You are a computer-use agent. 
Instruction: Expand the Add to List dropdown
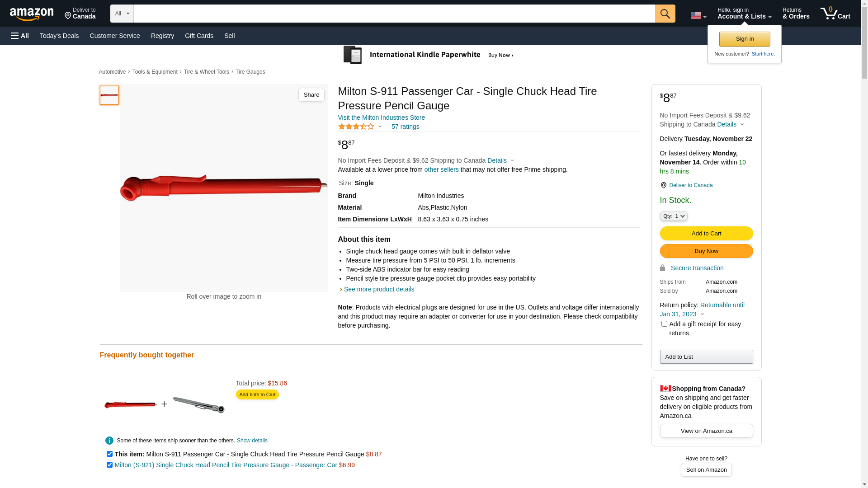706,357
